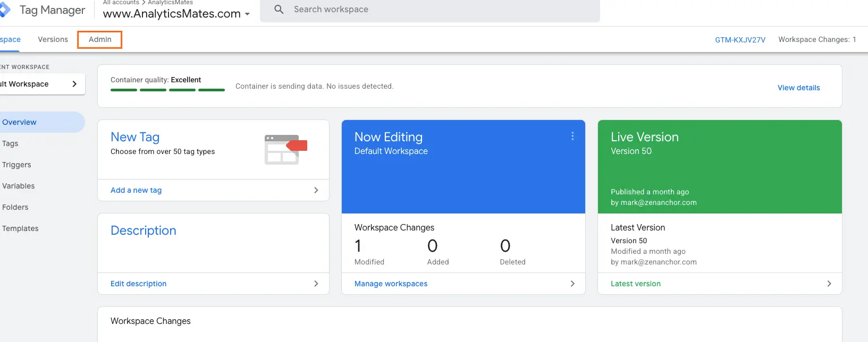Click the www.AnalyticsMates.com container name
This screenshot has width=868, height=342.
(x=172, y=14)
